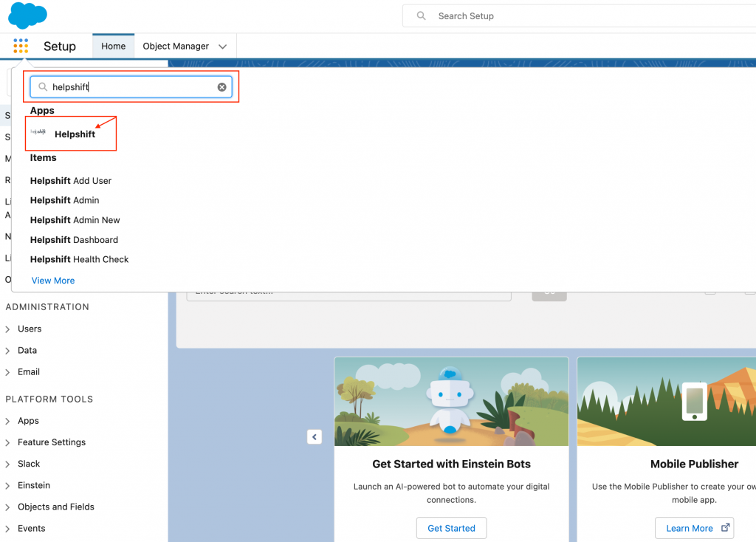Open the Object Manager dropdown arrow
Viewport: 756px width, 542px height.
[223, 47]
